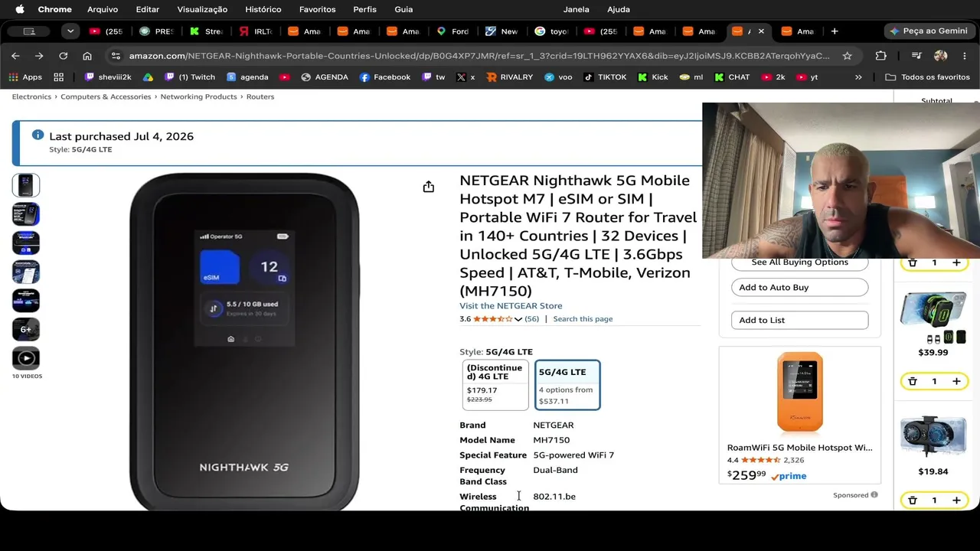Select the first product image thumbnail

pos(26,185)
